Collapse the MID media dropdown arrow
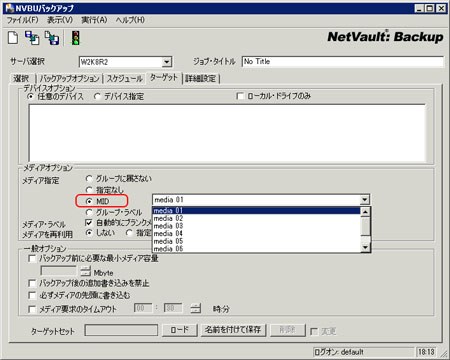Image resolution: width=450 pixels, height=360 pixels. [365, 200]
